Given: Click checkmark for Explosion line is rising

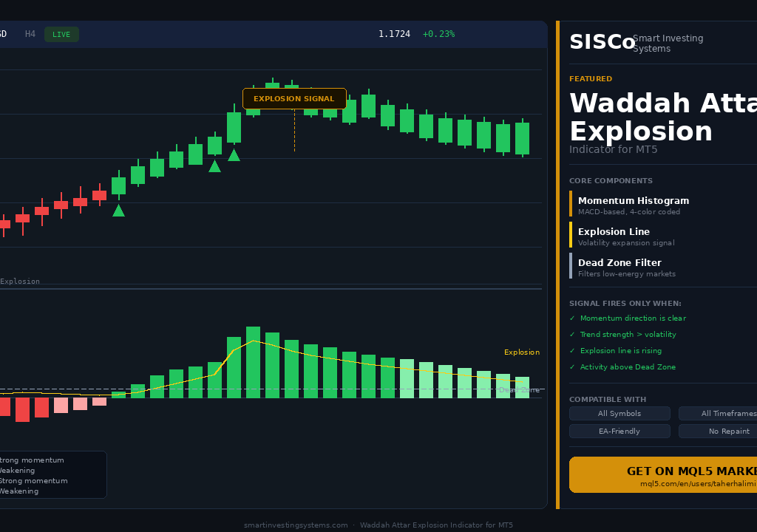Looking at the screenshot, I should pyautogui.click(x=572, y=351).
